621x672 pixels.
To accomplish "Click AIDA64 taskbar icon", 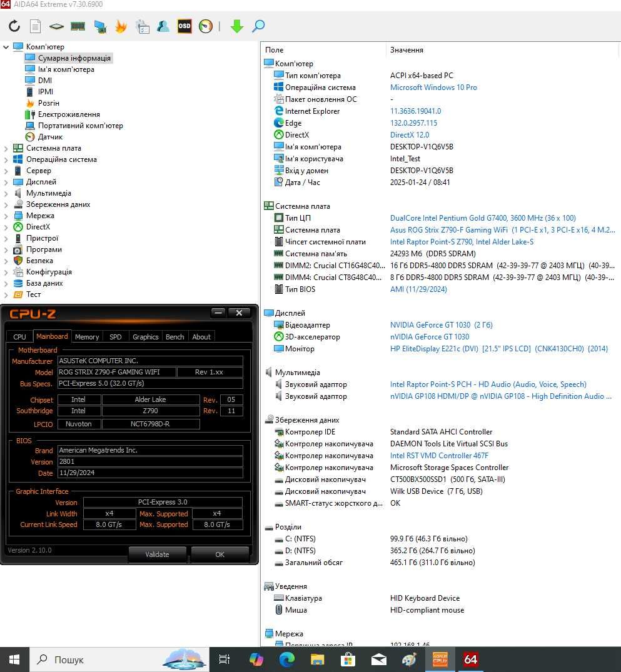I will tap(470, 659).
